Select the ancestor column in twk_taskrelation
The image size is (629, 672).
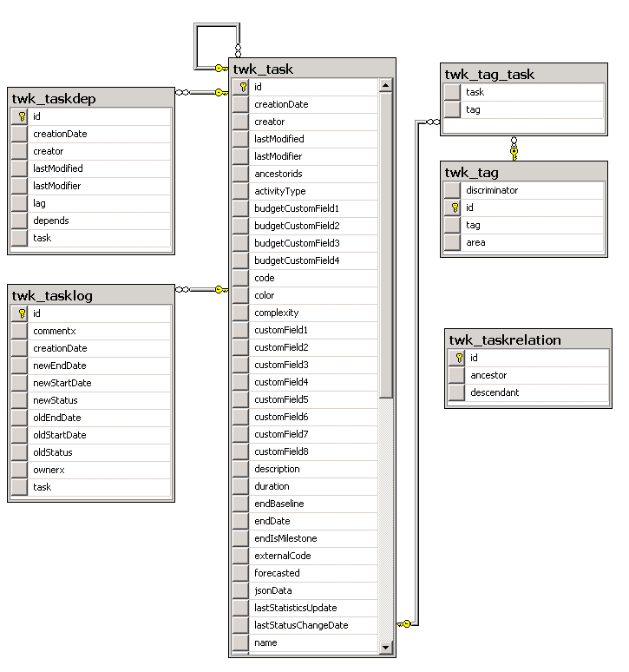coord(488,375)
